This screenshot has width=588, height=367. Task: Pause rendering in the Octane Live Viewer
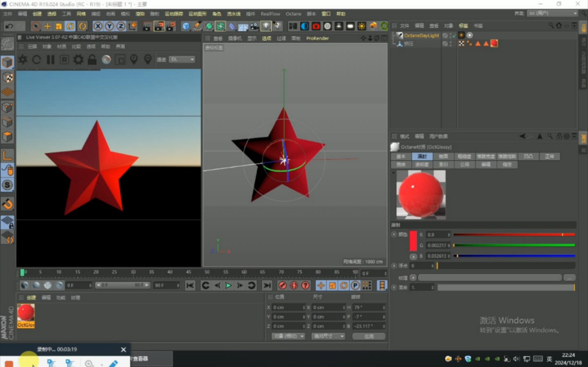50,59
